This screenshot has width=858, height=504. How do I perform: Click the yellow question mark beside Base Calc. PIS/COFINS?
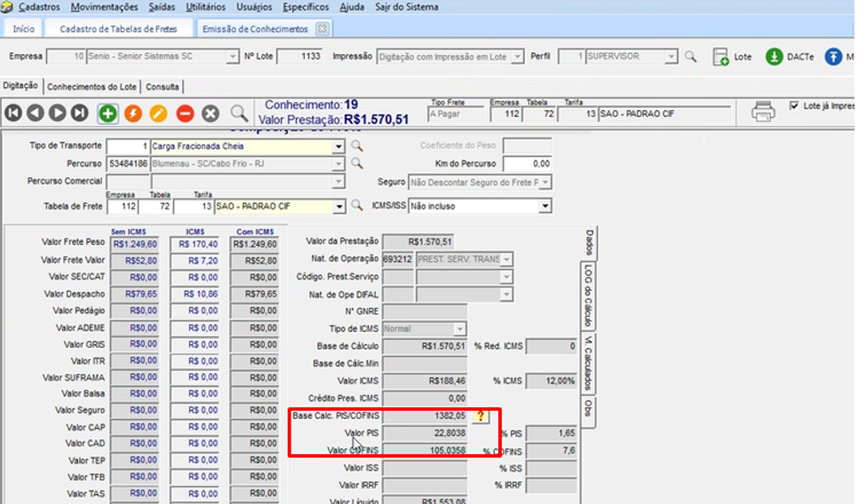[x=481, y=416]
